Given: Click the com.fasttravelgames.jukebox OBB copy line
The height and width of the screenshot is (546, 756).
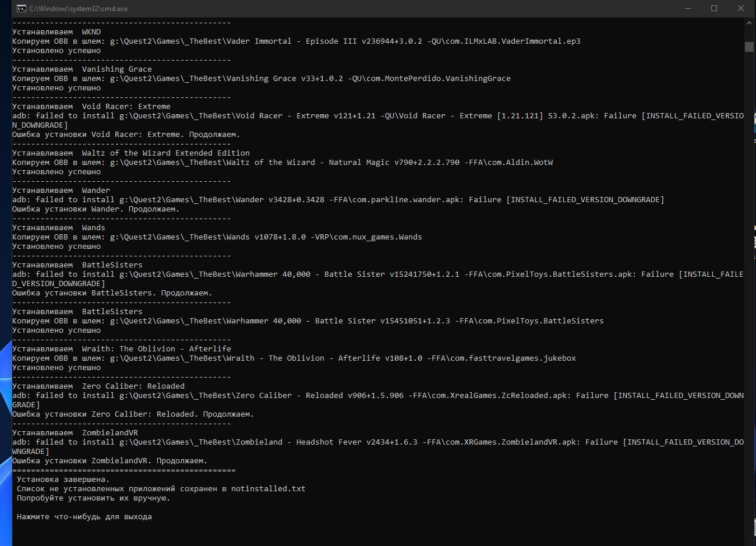Looking at the screenshot, I should click(294, 358).
